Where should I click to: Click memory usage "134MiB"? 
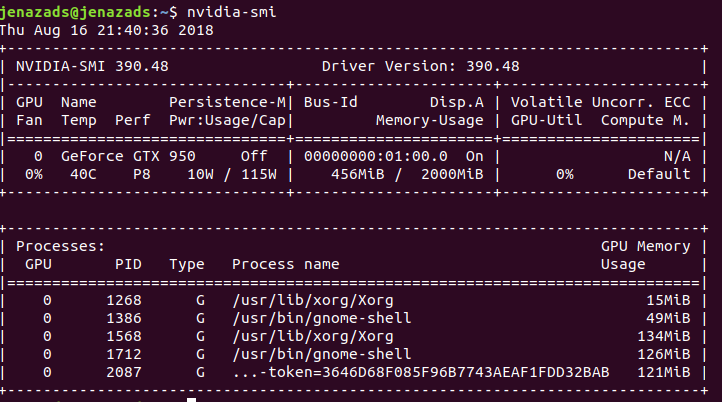(x=664, y=336)
